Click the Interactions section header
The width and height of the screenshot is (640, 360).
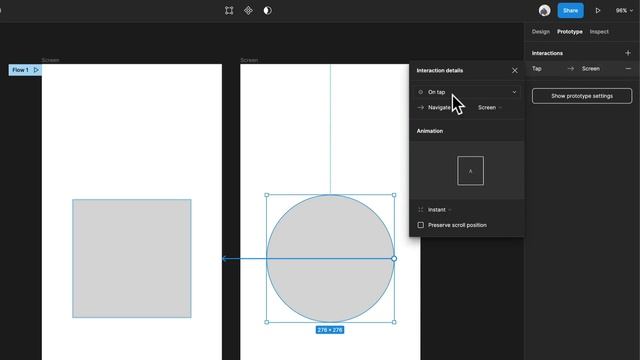[x=547, y=53]
